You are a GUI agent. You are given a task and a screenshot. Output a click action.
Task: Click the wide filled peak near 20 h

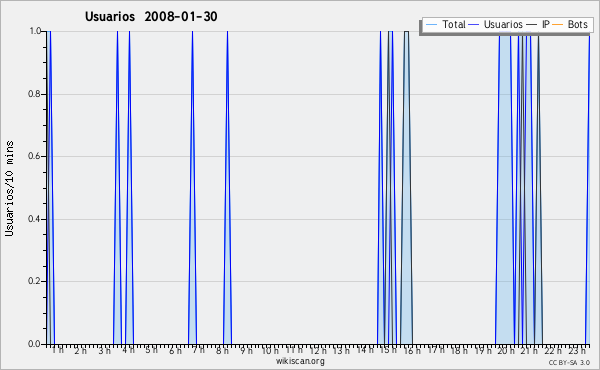(x=505, y=187)
